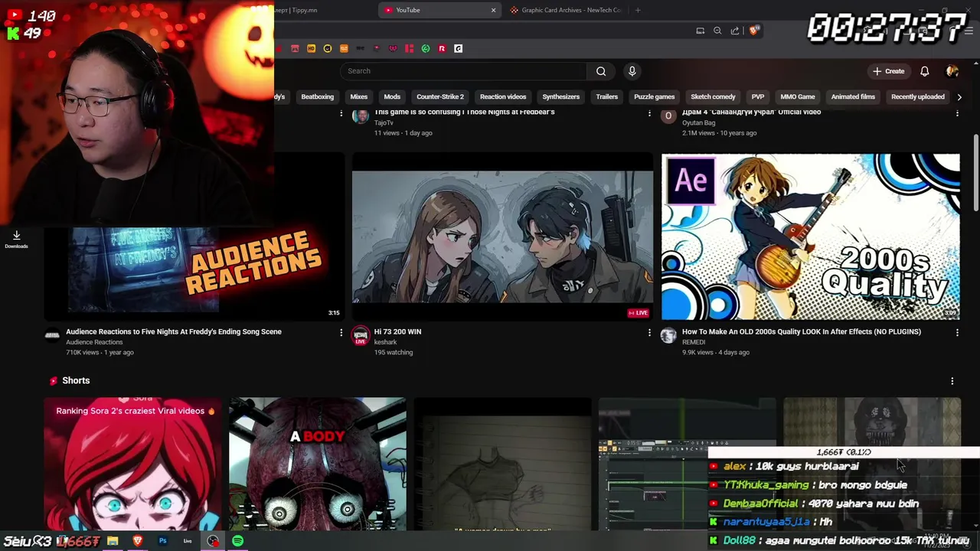This screenshot has height=551, width=980.
Task: Open Downloads in the YouTube sidebar
Action: pyautogui.click(x=16, y=239)
